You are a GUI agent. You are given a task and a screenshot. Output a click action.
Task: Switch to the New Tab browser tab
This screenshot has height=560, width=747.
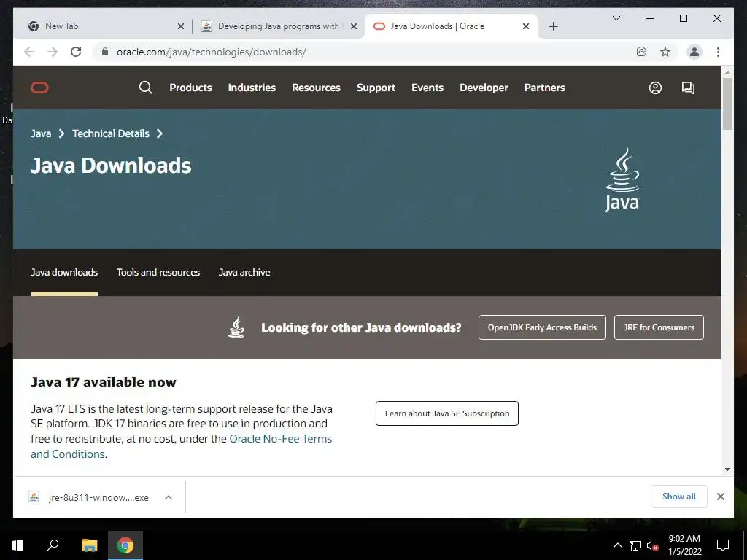point(102,26)
